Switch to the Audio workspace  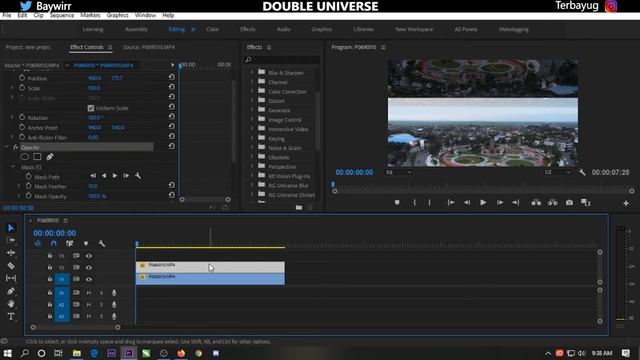coord(284,29)
